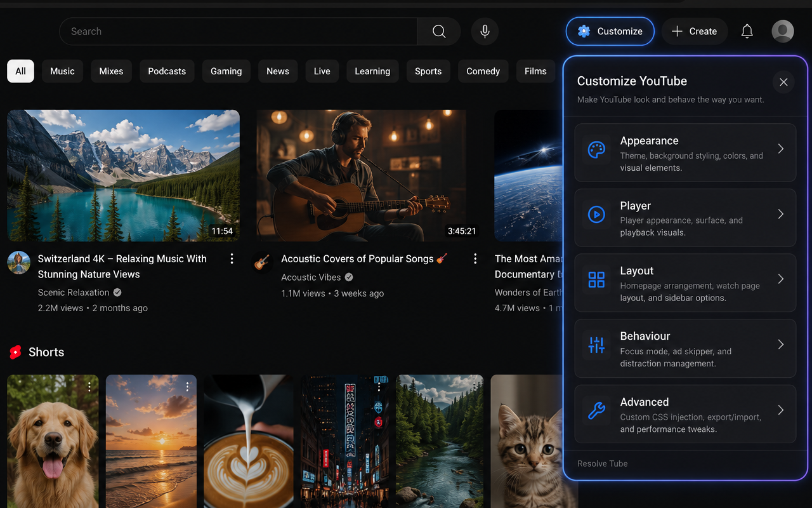Expand the Advanced section chevron
812x508 pixels.
(781, 410)
